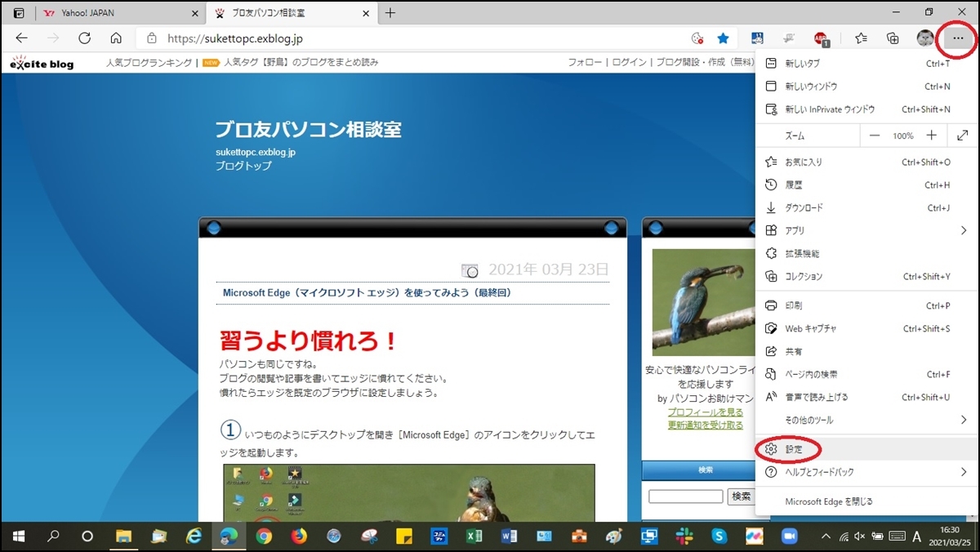Image resolution: width=980 pixels, height=552 pixels.
Task: Open the Favorites list toolbar icon
Action: [861, 38]
